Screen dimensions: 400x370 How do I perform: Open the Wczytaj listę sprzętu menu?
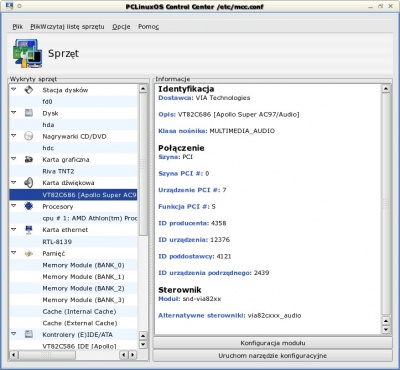click(67, 27)
